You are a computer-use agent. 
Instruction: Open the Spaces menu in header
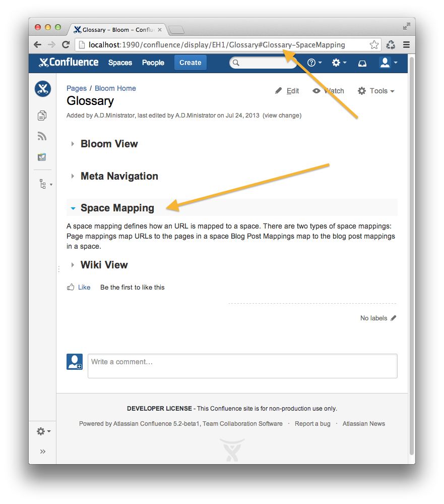[120, 63]
